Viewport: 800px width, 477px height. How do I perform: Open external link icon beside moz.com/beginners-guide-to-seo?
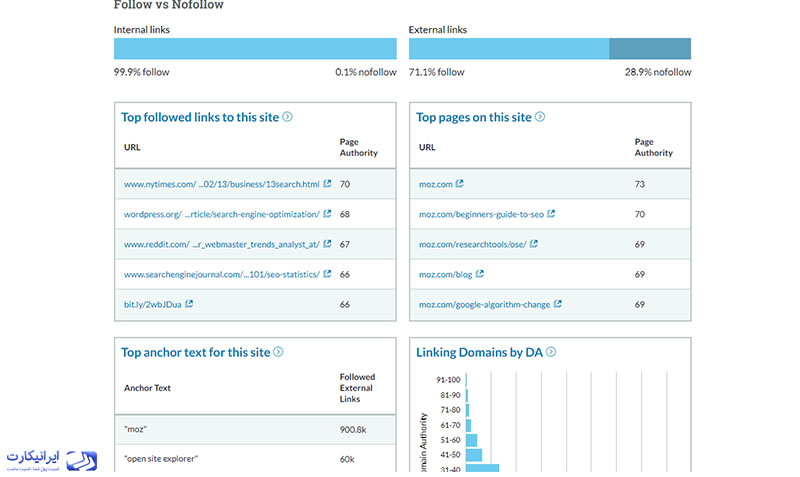[551, 214]
